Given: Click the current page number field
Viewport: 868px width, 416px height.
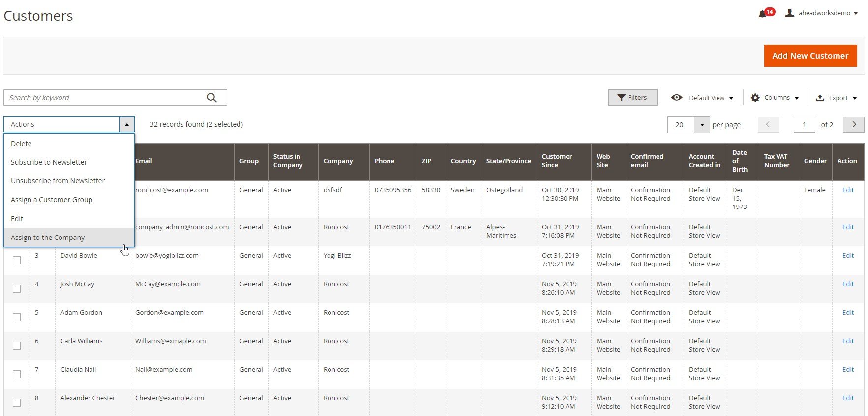Looking at the screenshot, I should tap(805, 125).
